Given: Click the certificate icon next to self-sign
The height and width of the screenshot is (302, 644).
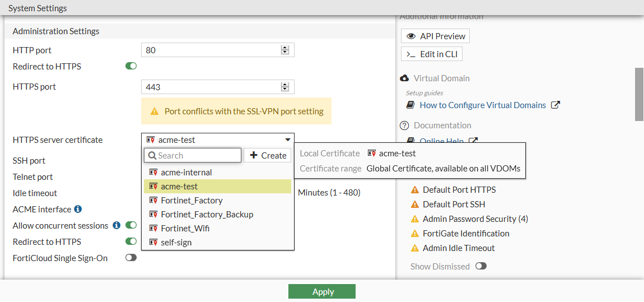Looking at the screenshot, I should (153, 242).
